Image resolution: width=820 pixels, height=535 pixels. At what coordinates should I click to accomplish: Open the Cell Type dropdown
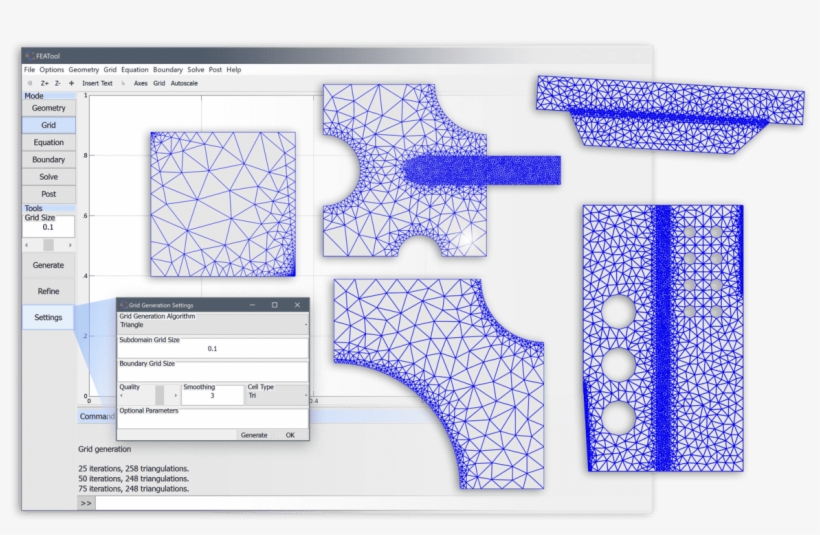click(x=277, y=396)
